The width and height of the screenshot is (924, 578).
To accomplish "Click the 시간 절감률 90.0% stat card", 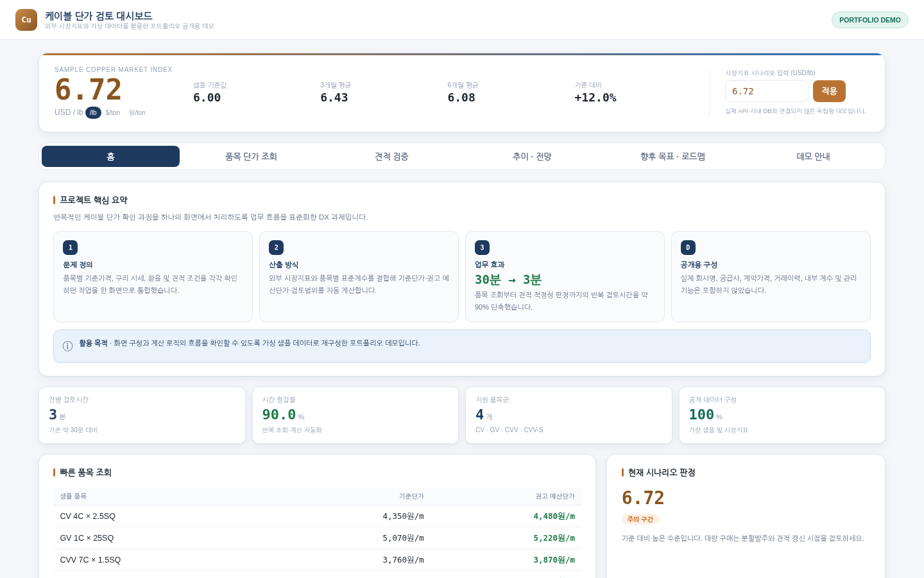I will pos(355,415).
